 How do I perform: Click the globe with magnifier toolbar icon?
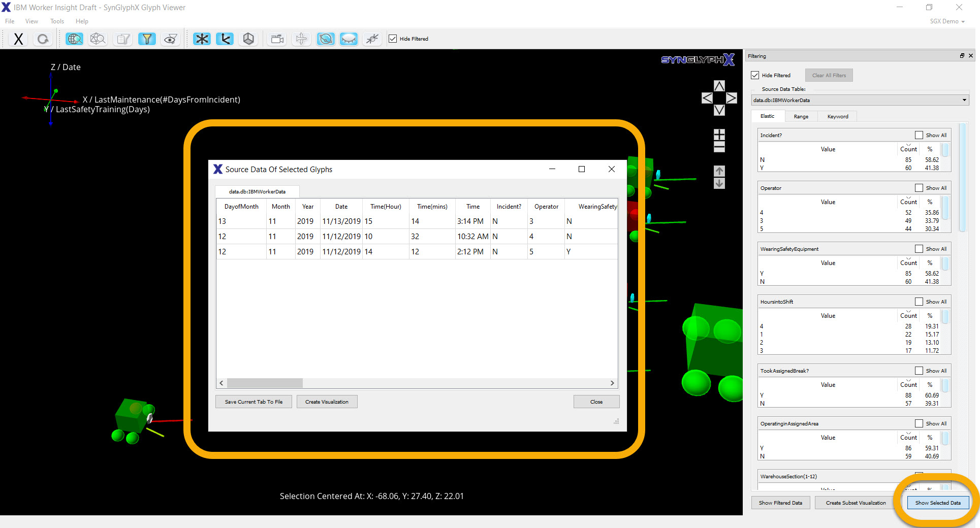(x=74, y=39)
